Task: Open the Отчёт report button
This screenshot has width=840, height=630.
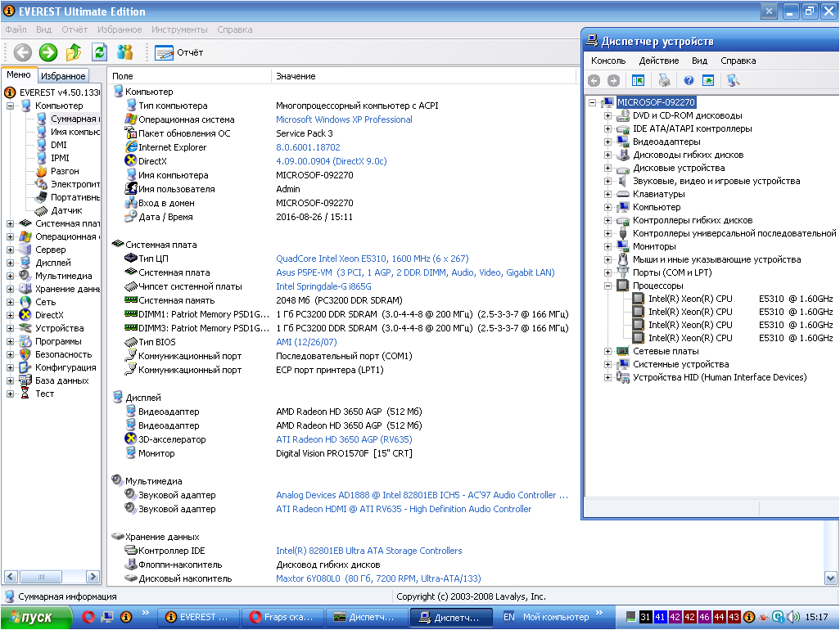Action: pyautogui.click(x=179, y=52)
